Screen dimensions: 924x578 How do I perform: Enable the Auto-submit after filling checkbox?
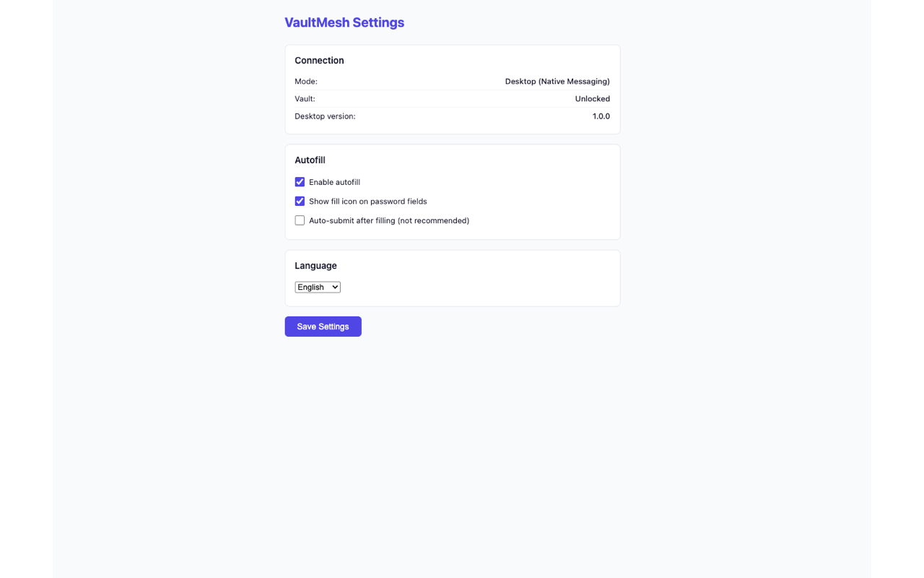coord(300,220)
